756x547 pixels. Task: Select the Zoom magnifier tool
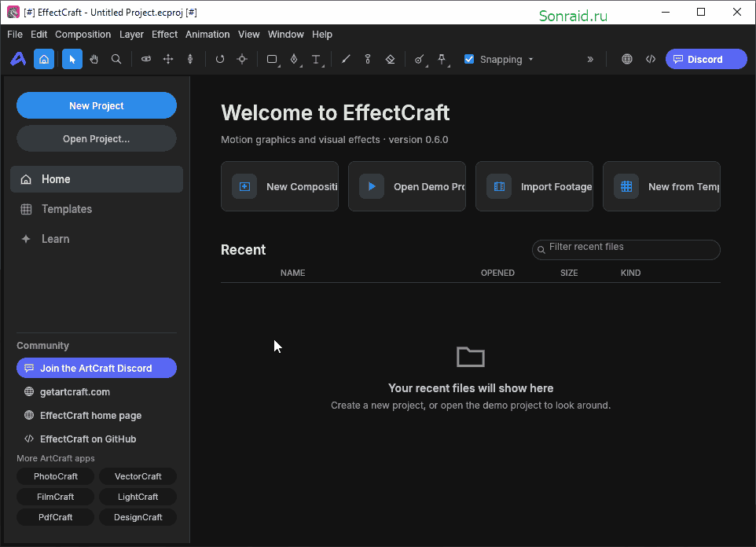click(x=116, y=59)
